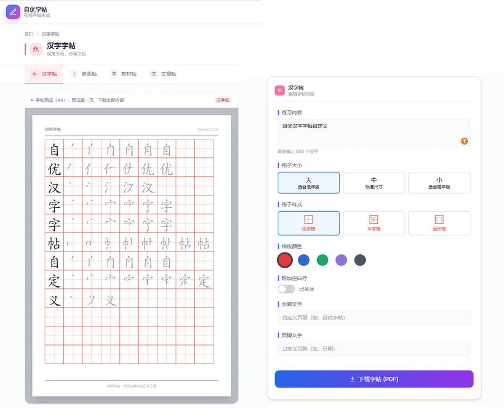504x420 pixels.
Task: Choose the 中 standard grid size
Action: 374,183
